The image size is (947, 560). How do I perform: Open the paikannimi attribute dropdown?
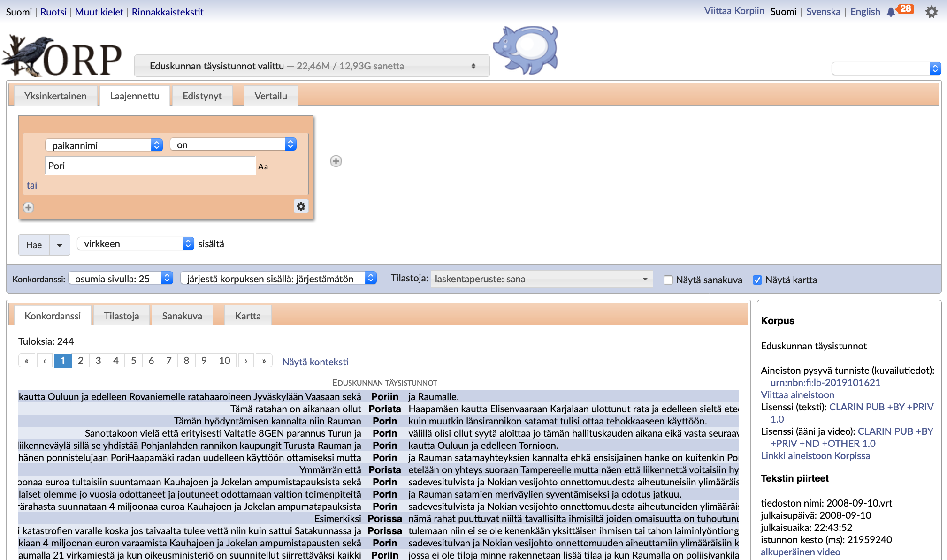(104, 145)
